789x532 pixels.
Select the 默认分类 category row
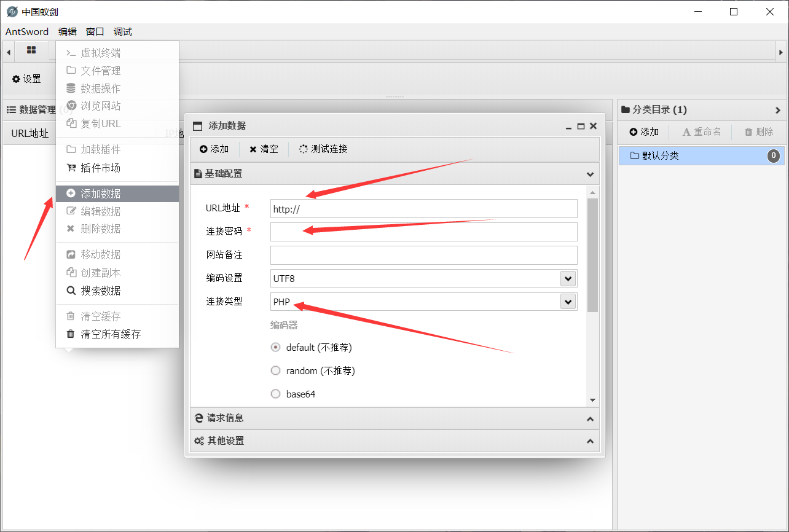coord(702,155)
